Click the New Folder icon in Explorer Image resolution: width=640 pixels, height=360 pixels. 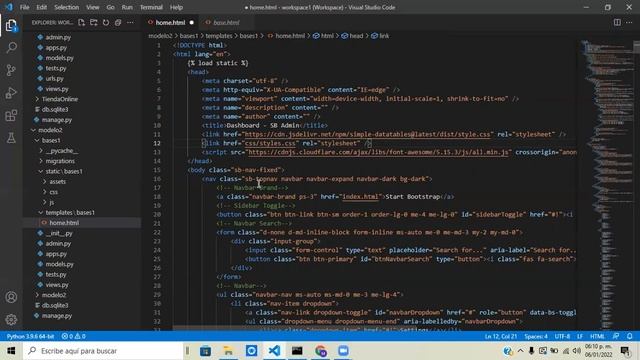pos(94,22)
